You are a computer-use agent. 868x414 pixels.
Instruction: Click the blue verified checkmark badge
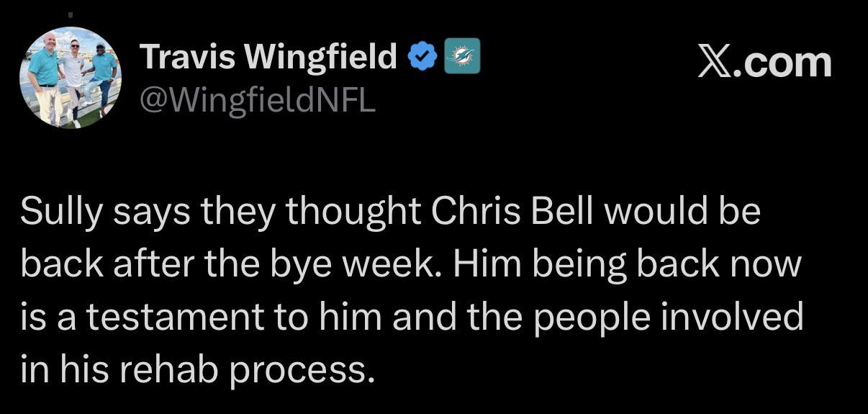(422, 57)
